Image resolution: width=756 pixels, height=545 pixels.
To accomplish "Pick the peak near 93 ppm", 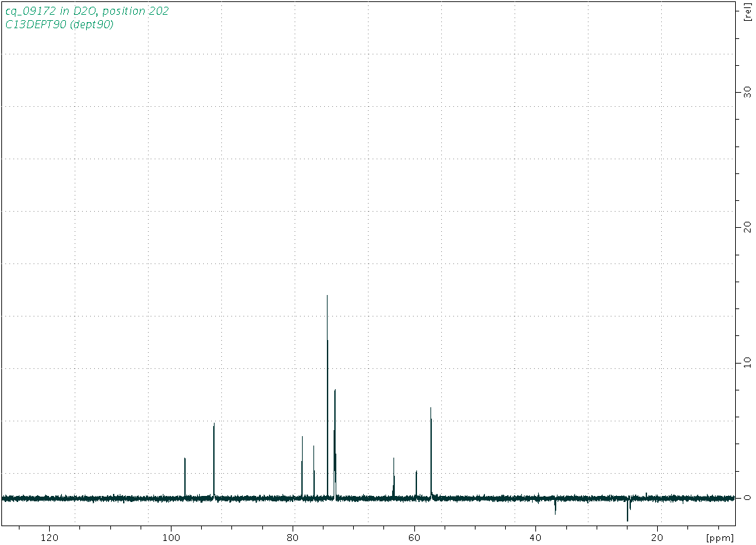I will pos(214,460).
